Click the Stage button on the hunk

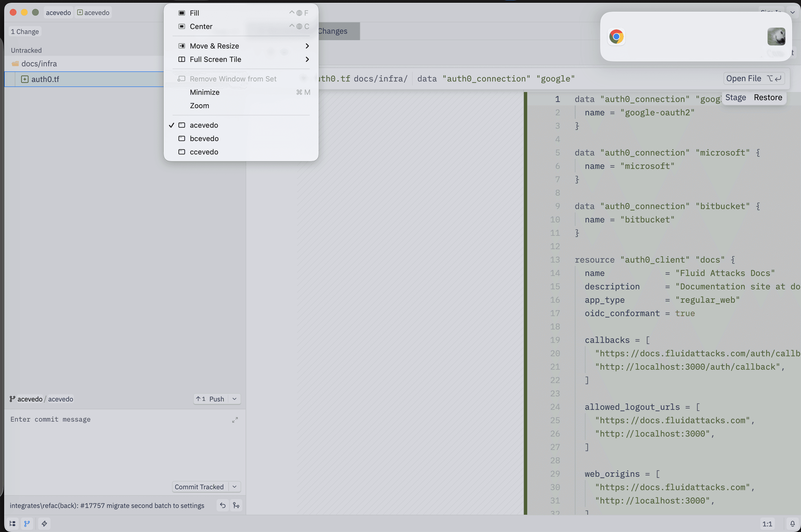click(x=735, y=98)
